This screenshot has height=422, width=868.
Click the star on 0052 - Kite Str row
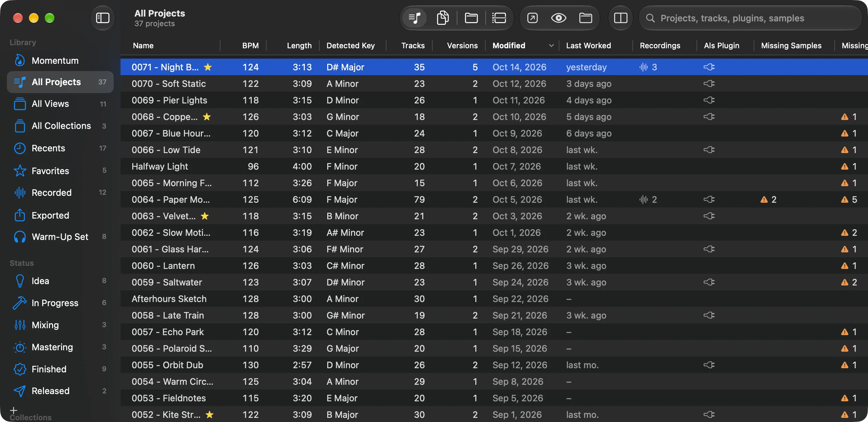pos(209,414)
